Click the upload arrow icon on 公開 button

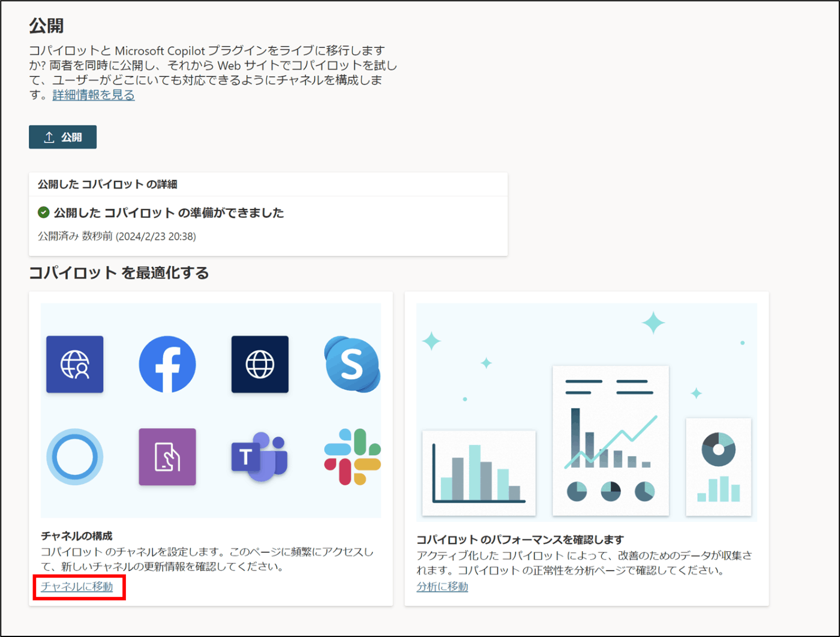click(49, 137)
